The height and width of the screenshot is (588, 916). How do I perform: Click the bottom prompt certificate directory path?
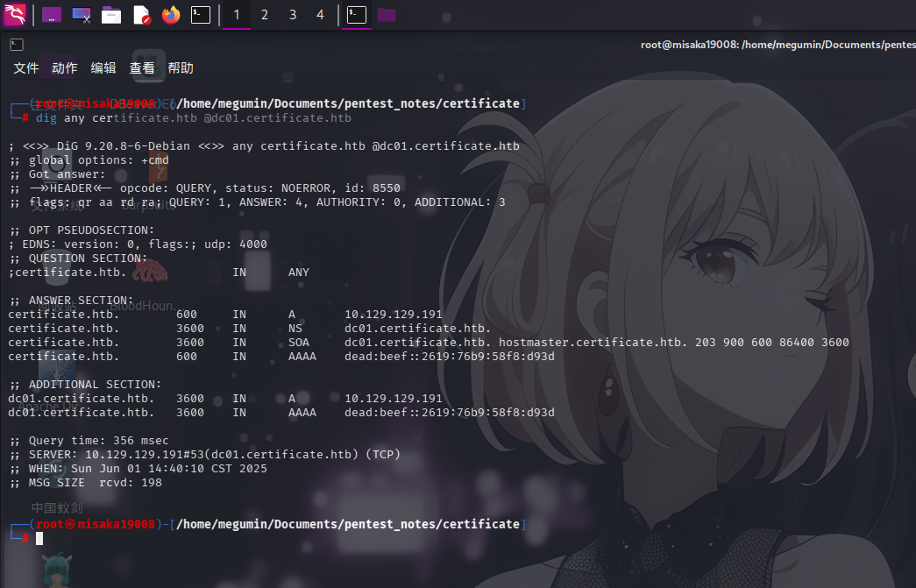click(348, 524)
